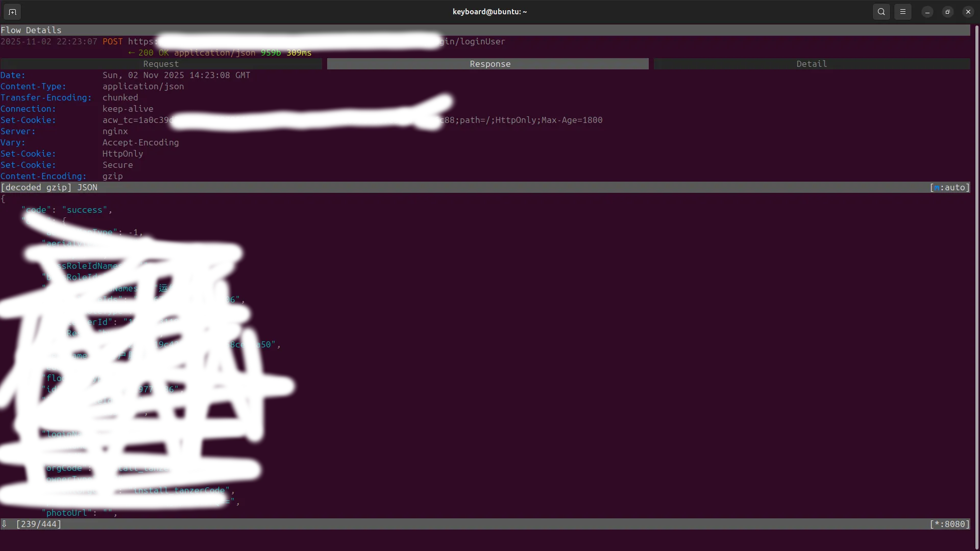Click the [*:8080] listen port indicator
The image size is (980, 551).
click(x=949, y=524)
